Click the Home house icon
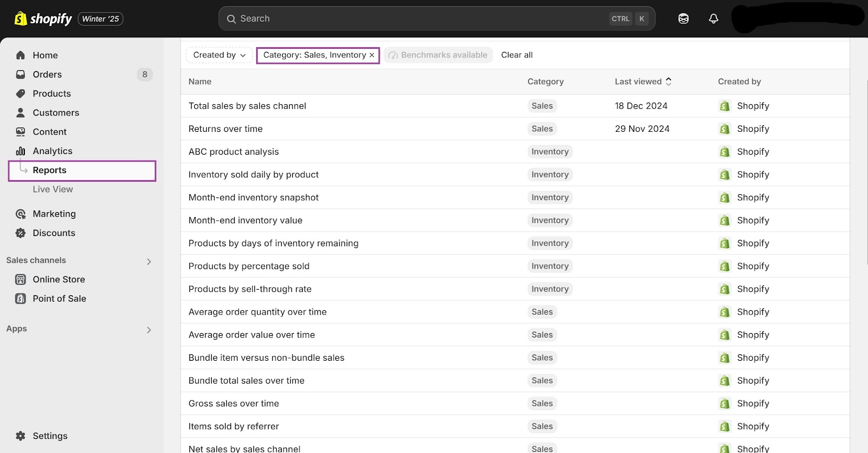 21,55
